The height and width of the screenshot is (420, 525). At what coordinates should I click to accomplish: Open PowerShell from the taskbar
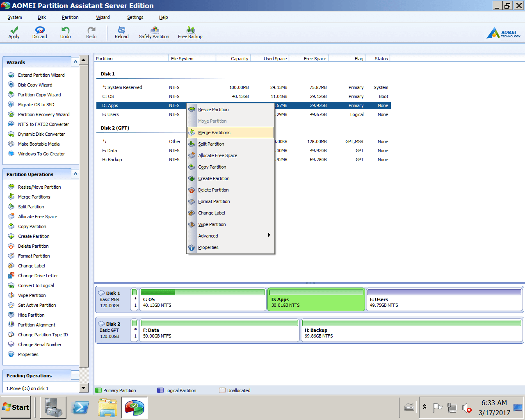point(80,408)
